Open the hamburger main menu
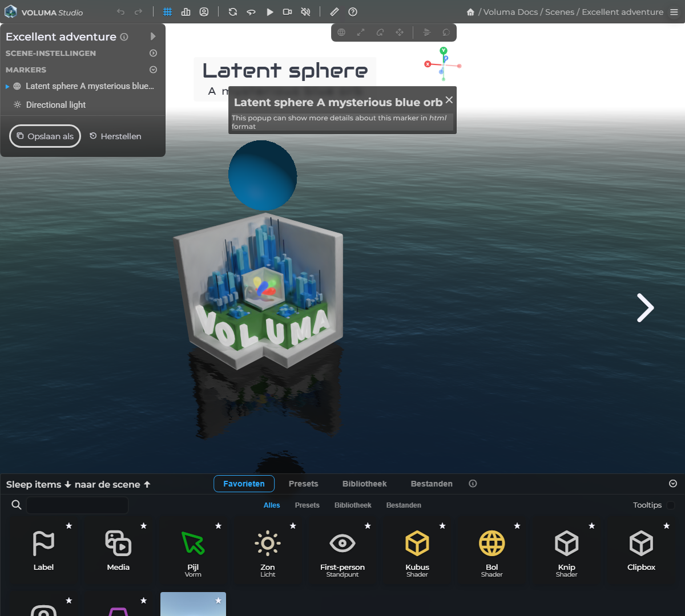 click(x=674, y=12)
